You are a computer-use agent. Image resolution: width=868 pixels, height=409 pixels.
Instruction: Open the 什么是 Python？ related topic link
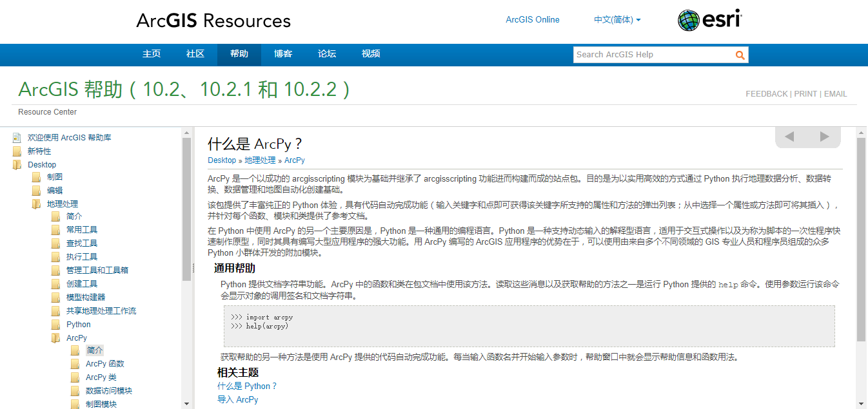click(247, 386)
